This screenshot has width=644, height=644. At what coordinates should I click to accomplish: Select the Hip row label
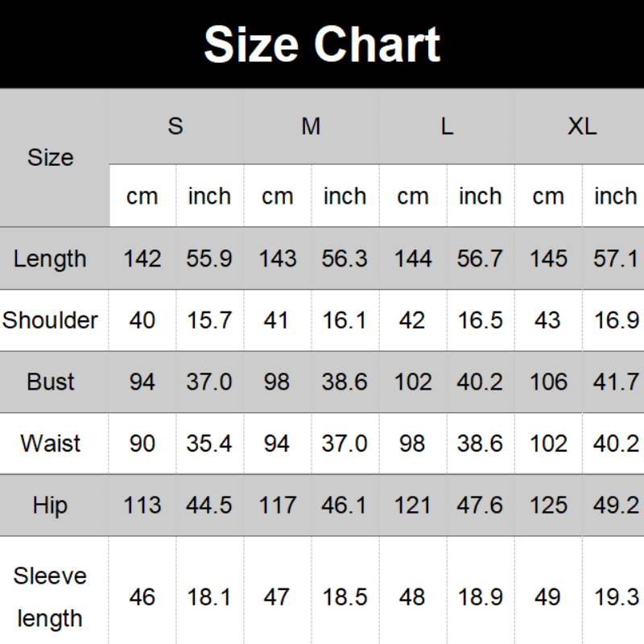pyautogui.click(x=51, y=506)
